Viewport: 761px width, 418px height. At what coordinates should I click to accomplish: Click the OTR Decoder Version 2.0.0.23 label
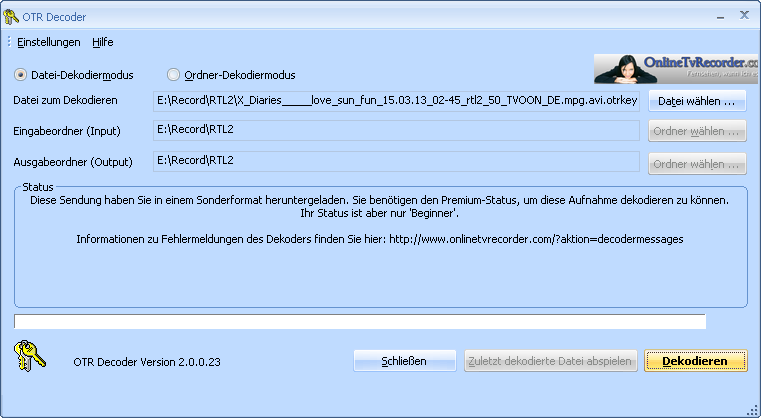tap(147, 362)
